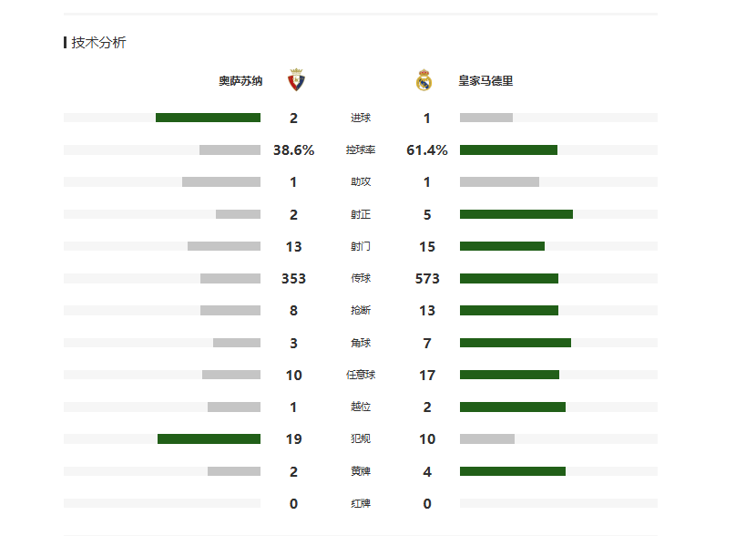Select the 红牌 stat label
This screenshot has width=756, height=536.
pos(360,503)
